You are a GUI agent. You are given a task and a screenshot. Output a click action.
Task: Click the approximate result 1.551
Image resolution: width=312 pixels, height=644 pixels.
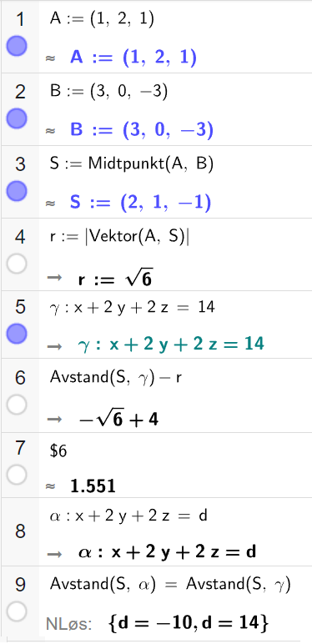[93, 486]
